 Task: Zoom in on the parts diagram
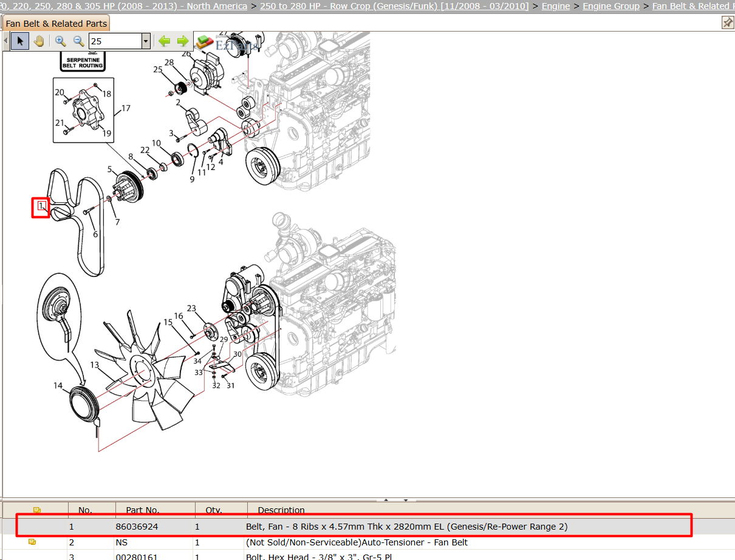coord(60,41)
